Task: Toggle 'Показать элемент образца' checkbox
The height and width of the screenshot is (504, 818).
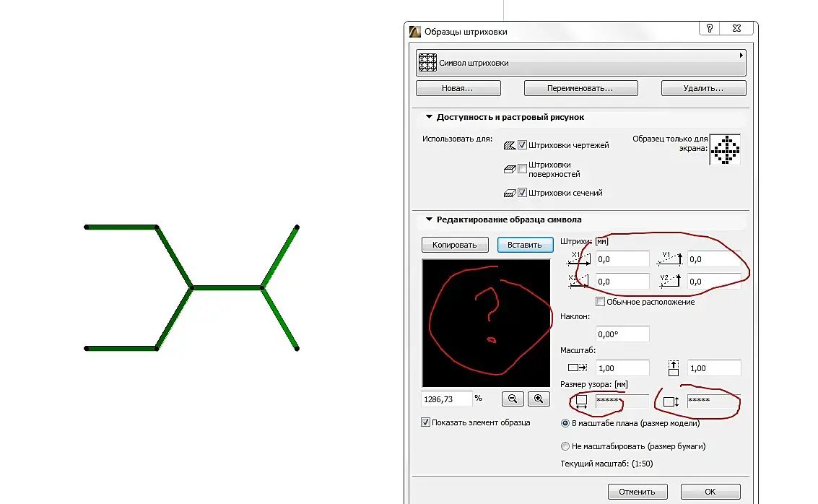Action: (x=426, y=422)
